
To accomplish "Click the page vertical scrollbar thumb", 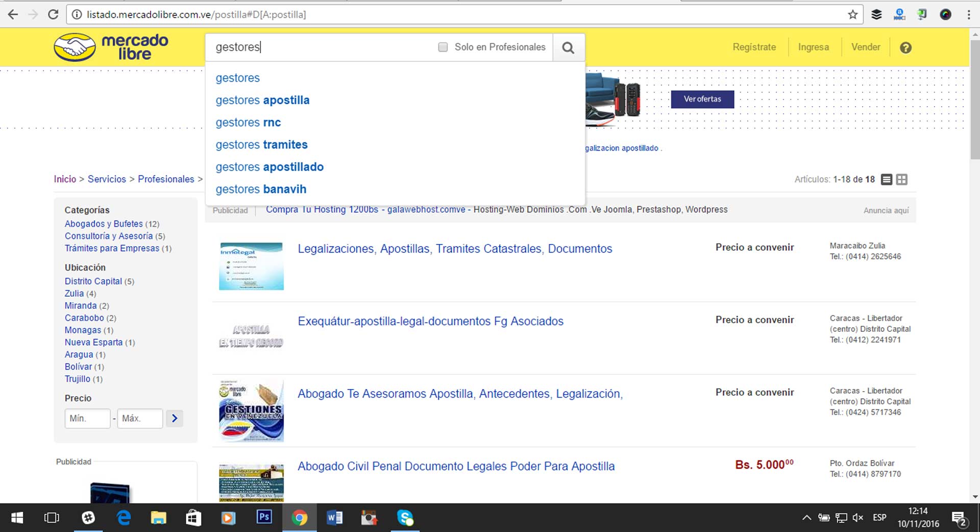I will [975, 99].
